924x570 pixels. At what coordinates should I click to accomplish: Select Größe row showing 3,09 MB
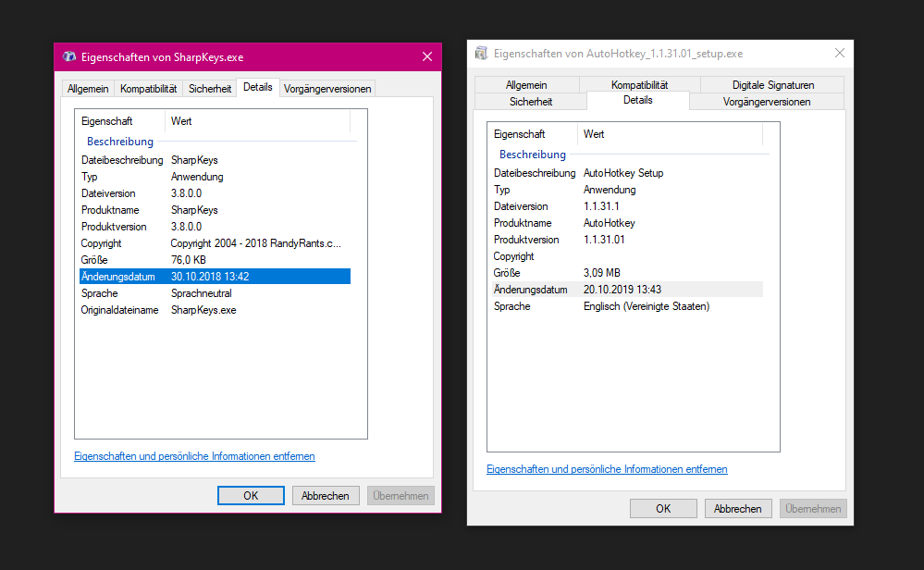tap(628, 273)
